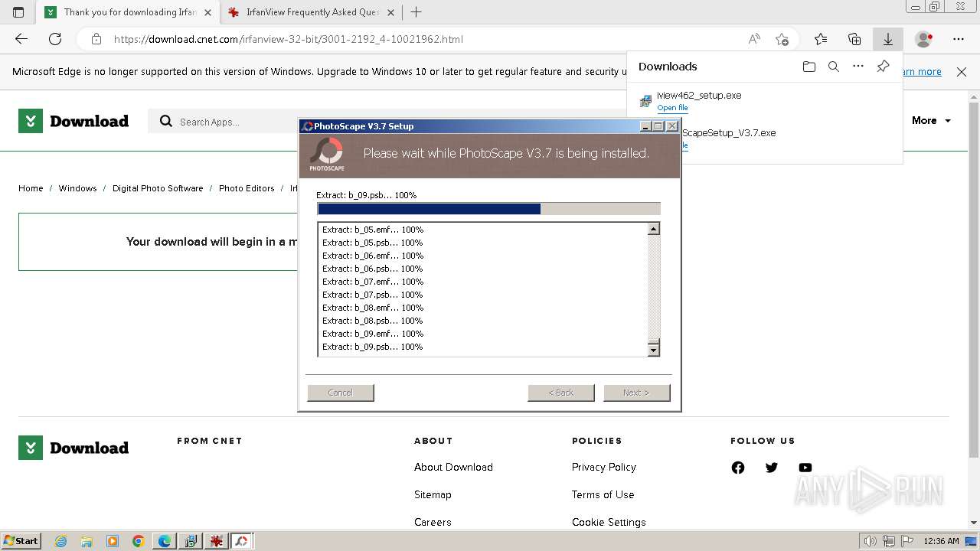
Task: Click scroll down arrow in extract log
Action: click(653, 350)
